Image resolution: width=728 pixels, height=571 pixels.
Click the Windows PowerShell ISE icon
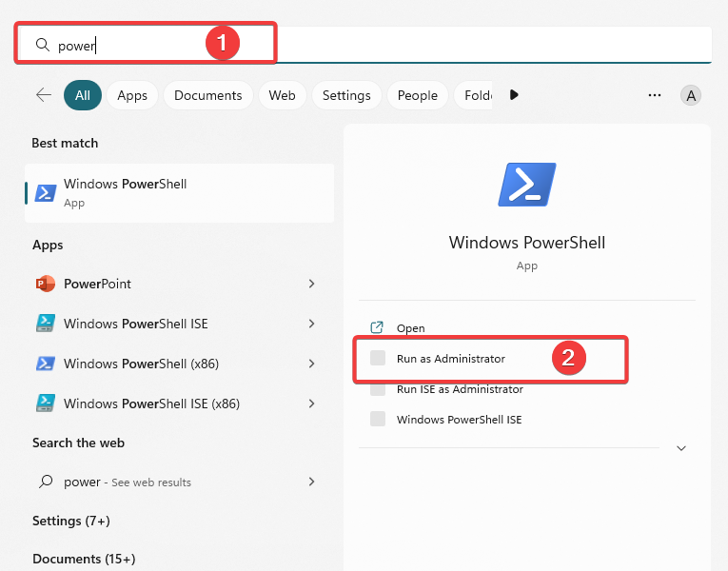[x=46, y=324]
